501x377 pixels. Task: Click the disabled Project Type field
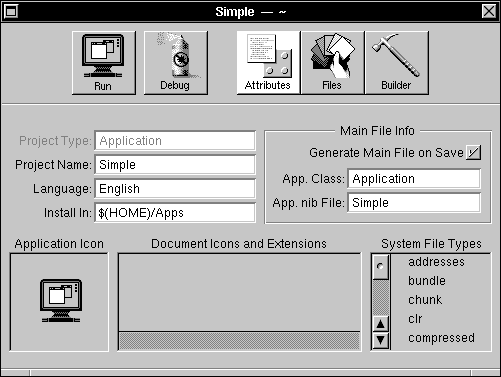coord(175,141)
